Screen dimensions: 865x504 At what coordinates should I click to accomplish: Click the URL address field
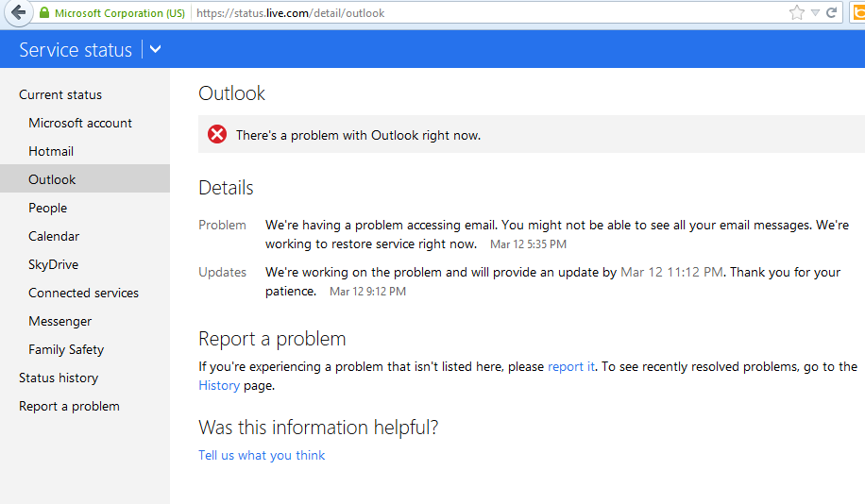click(485, 12)
